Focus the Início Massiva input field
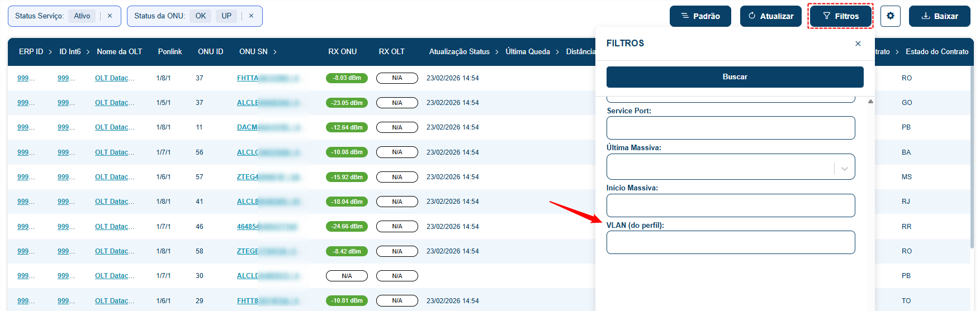The width and height of the screenshot is (980, 311). (x=731, y=205)
